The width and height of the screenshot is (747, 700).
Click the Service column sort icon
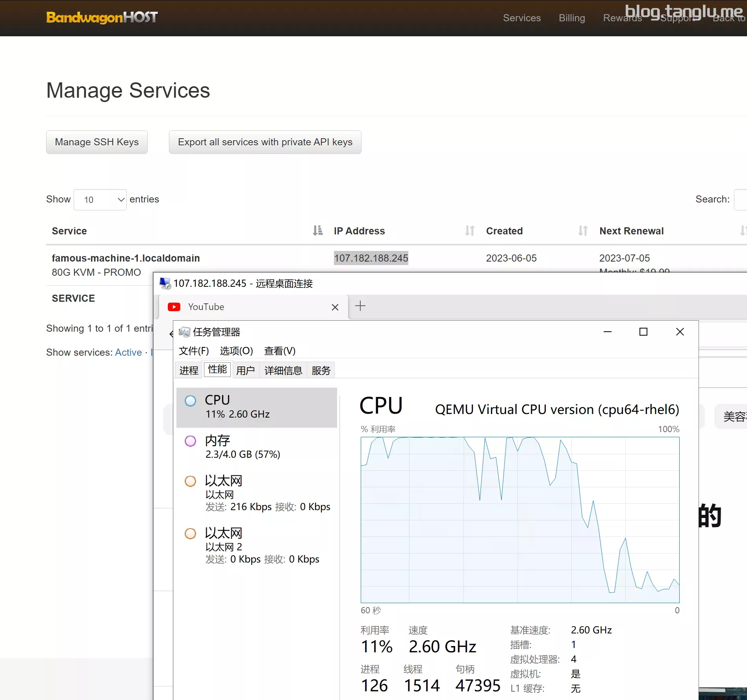(x=317, y=230)
